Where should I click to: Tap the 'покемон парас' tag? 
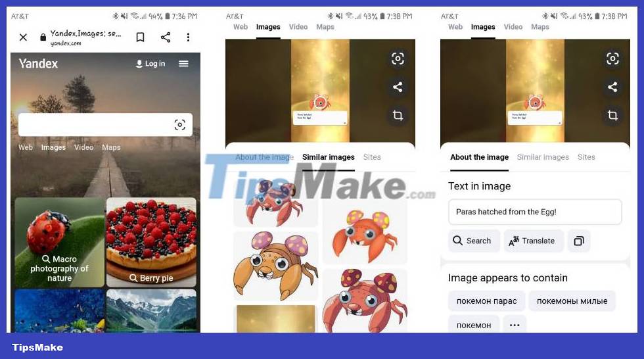(487, 301)
